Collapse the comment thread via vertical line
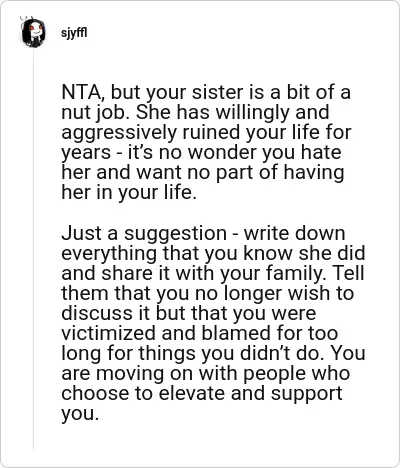The height and width of the screenshot is (468, 400). point(33,250)
